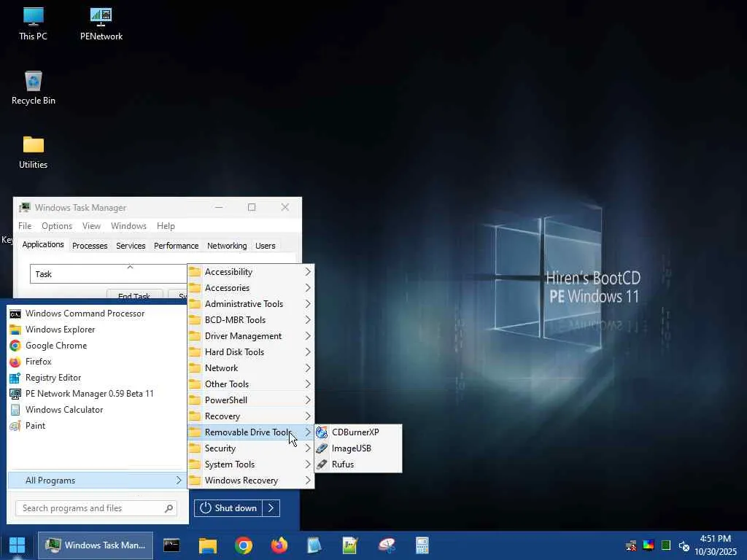747x560 pixels.
Task: Expand the Accessories folder submenu
Action: pyautogui.click(x=251, y=288)
